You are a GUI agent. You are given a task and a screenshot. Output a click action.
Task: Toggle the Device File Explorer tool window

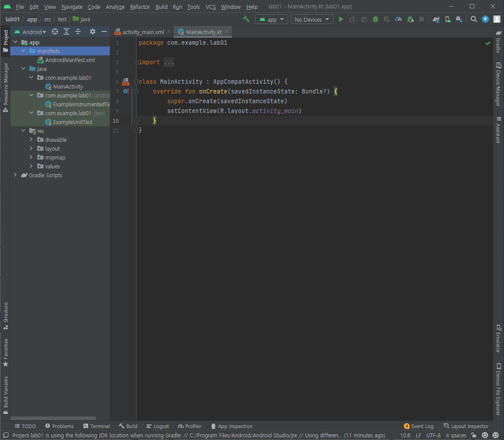pyautogui.click(x=498, y=389)
